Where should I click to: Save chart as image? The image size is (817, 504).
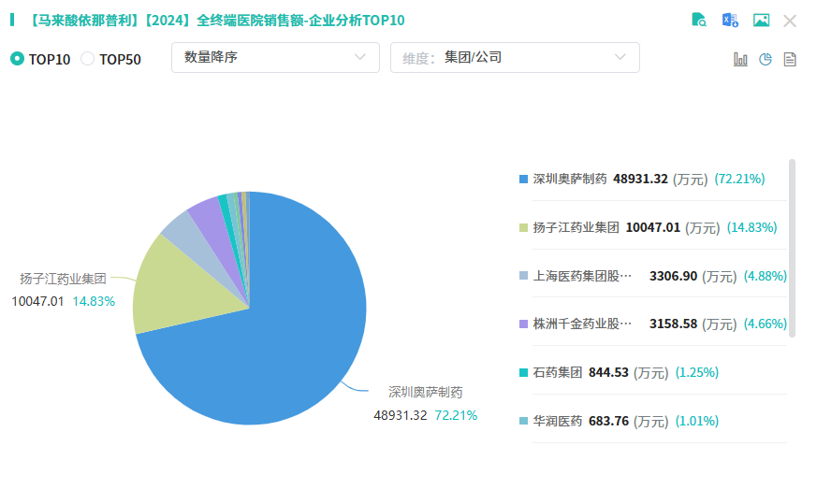[761, 21]
